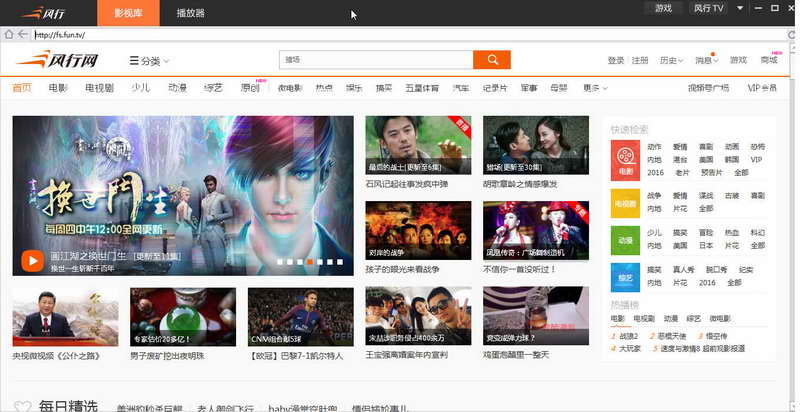Click the orange active carousel dot

pyautogui.click(x=309, y=262)
